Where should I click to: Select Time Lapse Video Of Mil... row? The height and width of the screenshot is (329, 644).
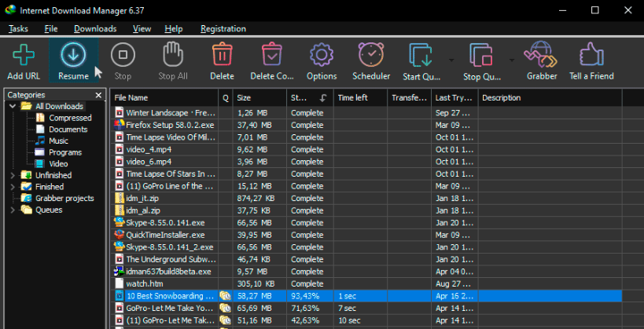click(x=366, y=137)
